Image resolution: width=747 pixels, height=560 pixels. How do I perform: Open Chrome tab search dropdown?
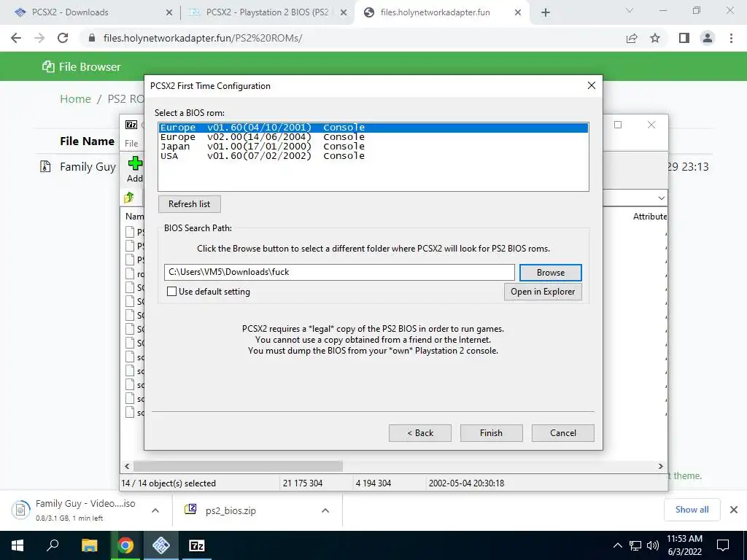click(630, 10)
